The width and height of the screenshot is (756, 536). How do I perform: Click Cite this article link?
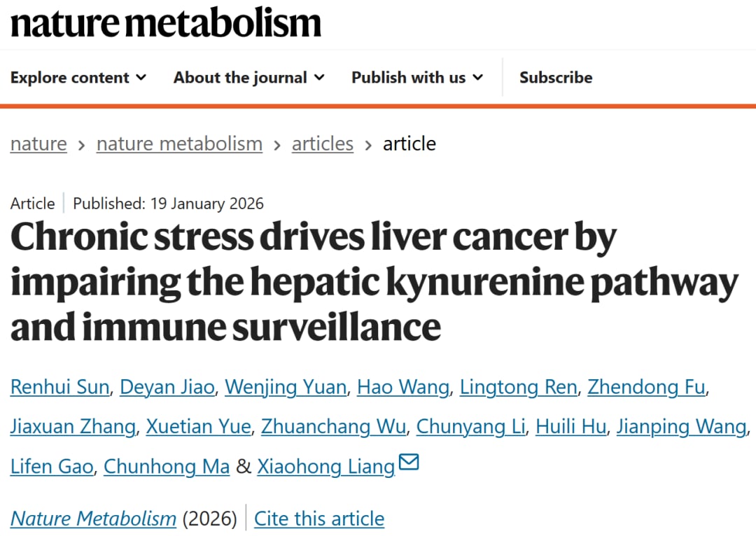click(x=319, y=519)
